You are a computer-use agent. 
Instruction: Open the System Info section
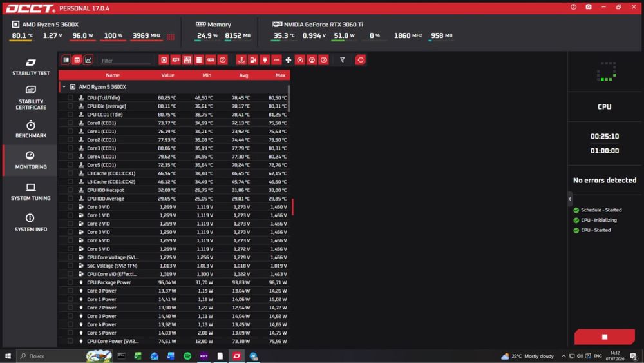pyautogui.click(x=31, y=223)
